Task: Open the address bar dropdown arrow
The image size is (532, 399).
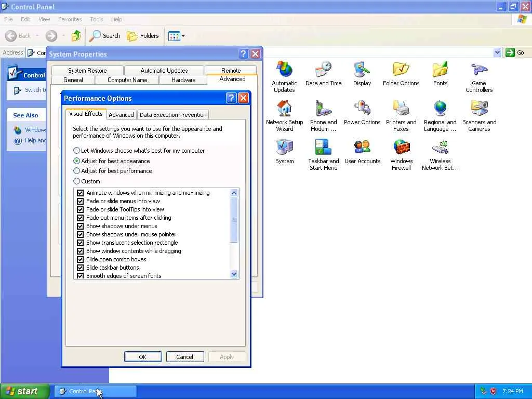Action: point(497,52)
